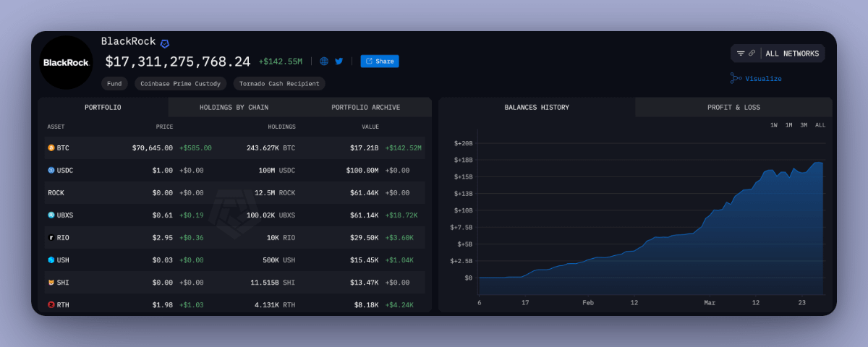
Task: Click the $17.21B BTC value
Action: (365, 147)
